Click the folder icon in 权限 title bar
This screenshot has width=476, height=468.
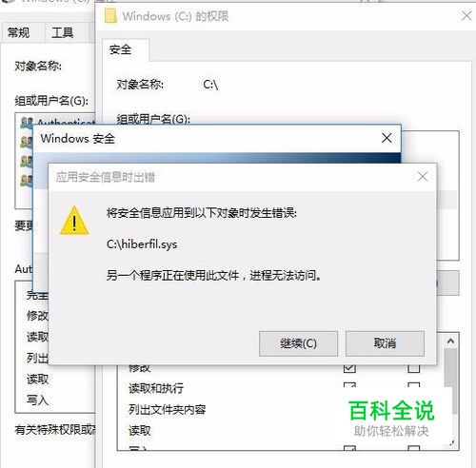pyautogui.click(x=110, y=16)
